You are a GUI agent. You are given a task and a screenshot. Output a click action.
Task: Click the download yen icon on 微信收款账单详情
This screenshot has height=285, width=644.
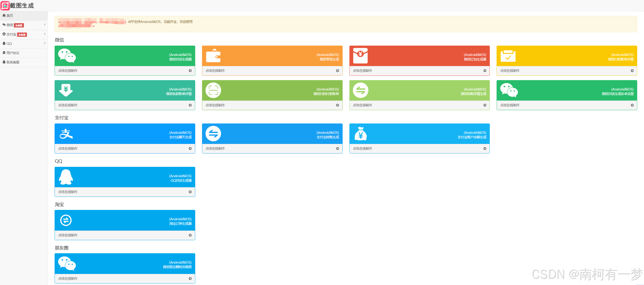click(66, 90)
